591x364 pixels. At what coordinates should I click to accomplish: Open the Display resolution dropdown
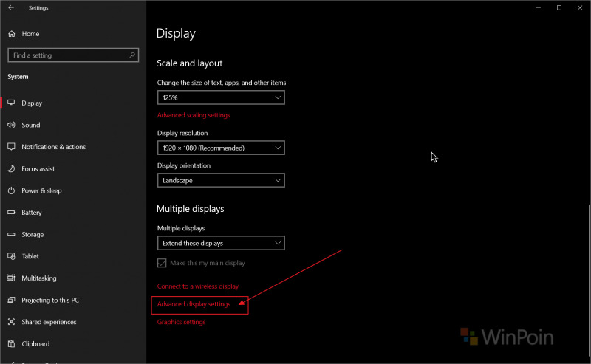coord(221,148)
